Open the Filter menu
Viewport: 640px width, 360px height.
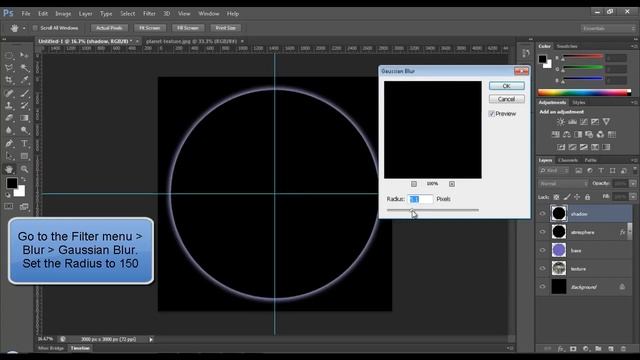(149, 13)
